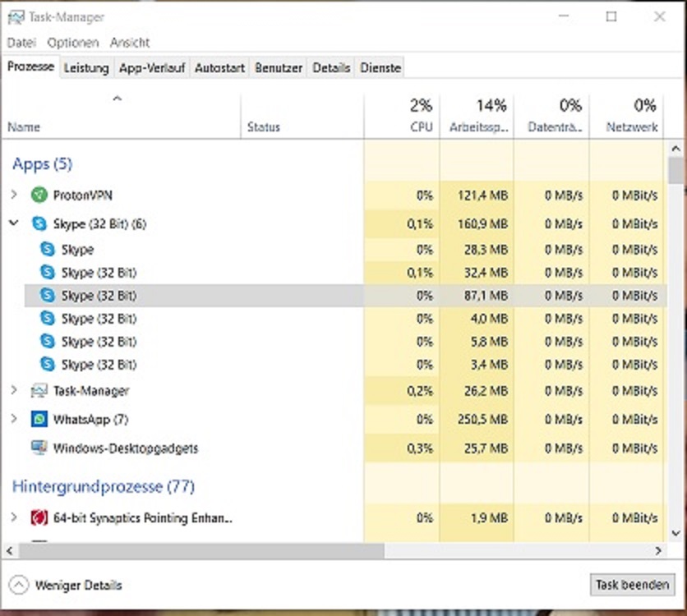Click the Skype (32 Bit) (6) group icon
Viewport: 687px width, 616px height.
click(39, 223)
